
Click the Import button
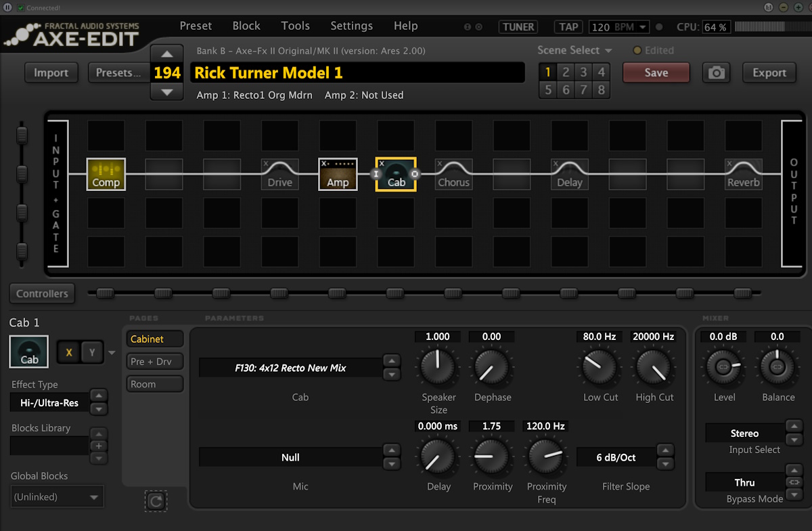[51, 72]
